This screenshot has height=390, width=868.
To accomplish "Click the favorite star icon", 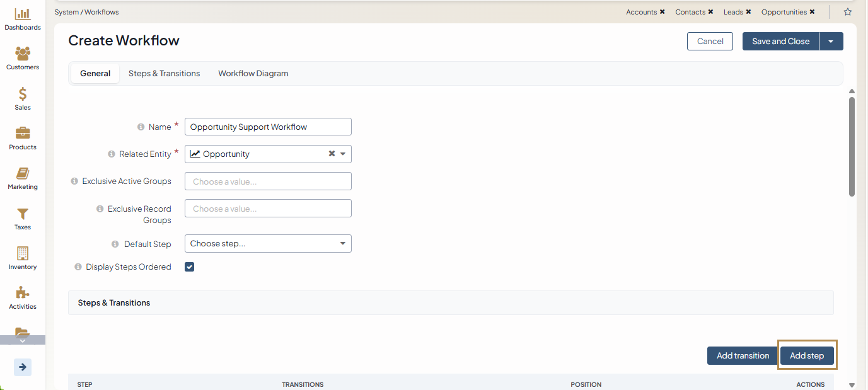I will (847, 12).
